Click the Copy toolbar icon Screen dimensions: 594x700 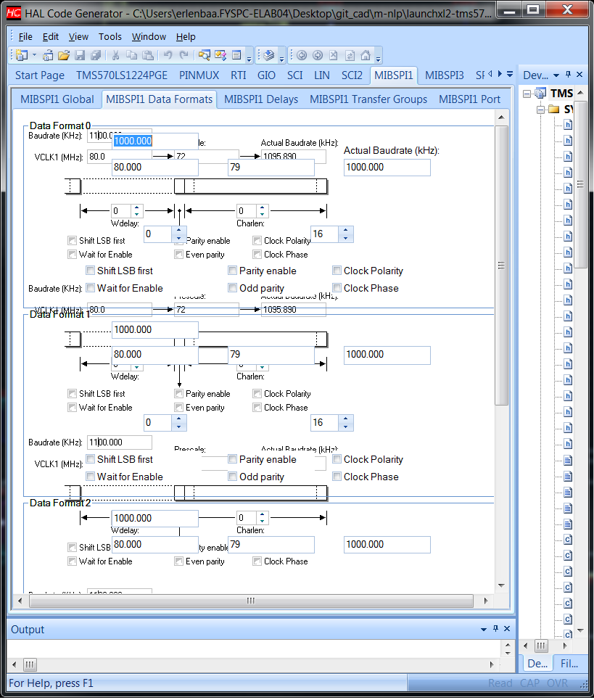click(x=131, y=55)
